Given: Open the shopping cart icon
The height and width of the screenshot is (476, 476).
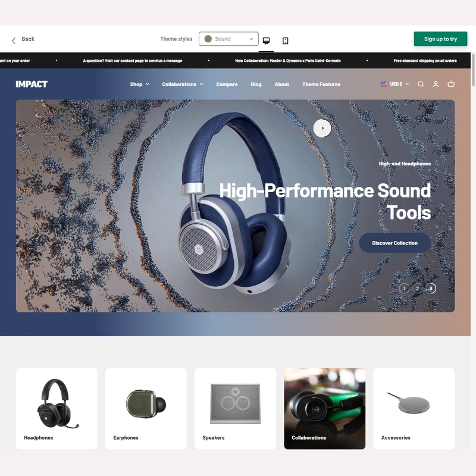Looking at the screenshot, I should point(451,84).
